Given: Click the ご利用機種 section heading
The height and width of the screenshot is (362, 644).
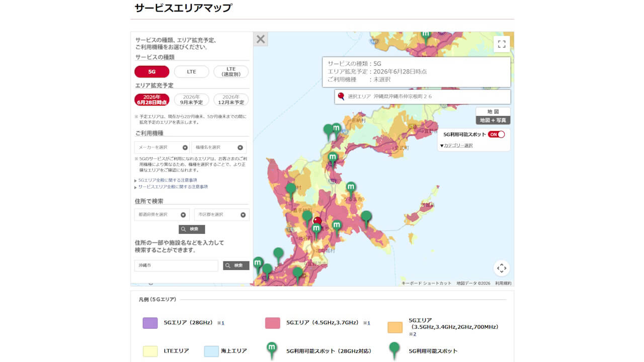Looking at the screenshot, I should 149,133.
